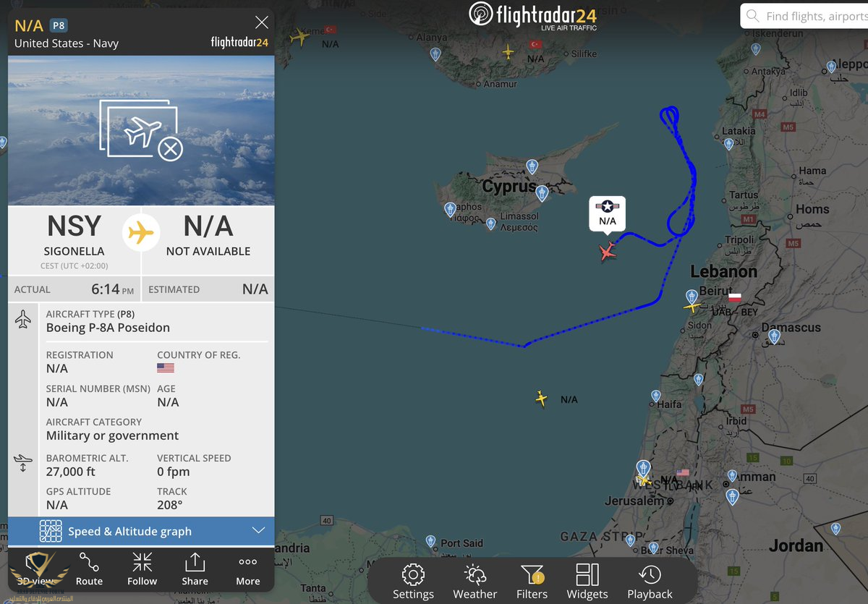Click the Flightradar24 logo at top

coord(533,15)
